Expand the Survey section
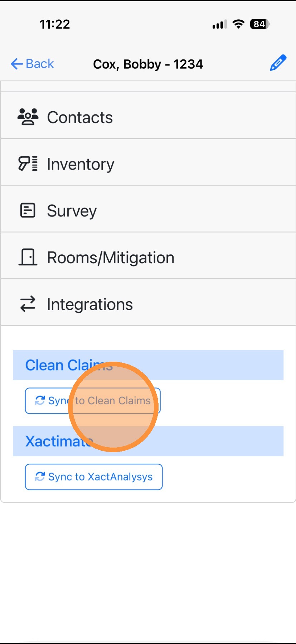Screen dimensions: 296x644 click(x=148, y=210)
